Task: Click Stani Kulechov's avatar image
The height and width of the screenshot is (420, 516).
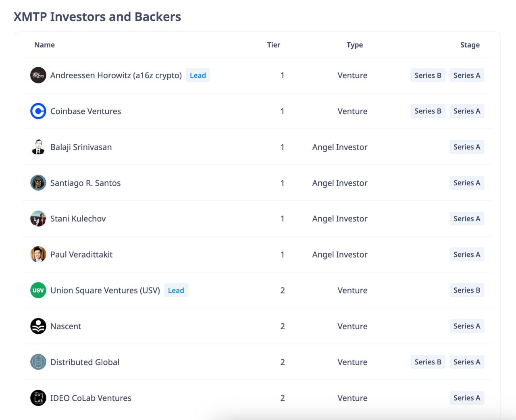Action: pos(38,218)
